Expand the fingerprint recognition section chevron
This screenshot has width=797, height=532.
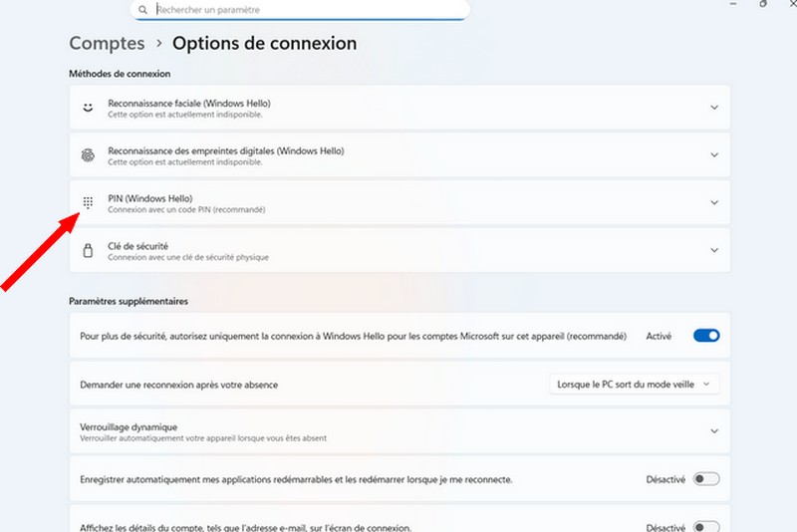pyautogui.click(x=714, y=154)
